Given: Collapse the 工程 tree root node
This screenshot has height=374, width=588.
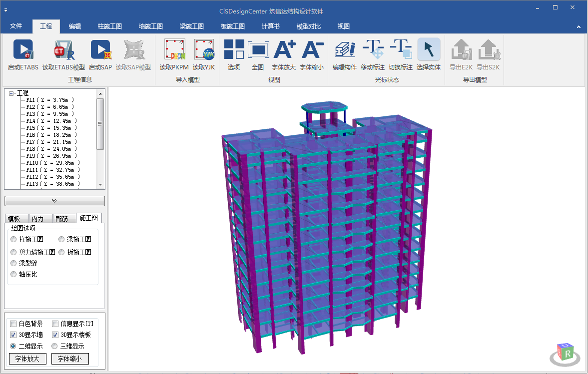Looking at the screenshot, I should (11, 93).
